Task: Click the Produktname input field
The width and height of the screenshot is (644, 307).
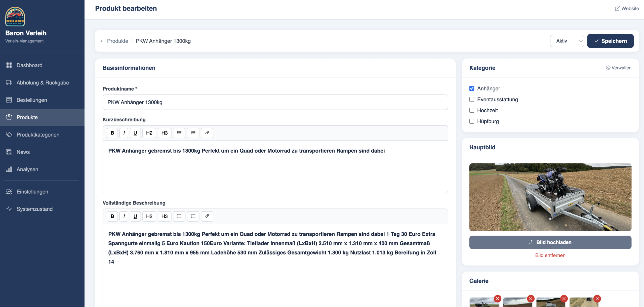Action: (x=275, y=102)
